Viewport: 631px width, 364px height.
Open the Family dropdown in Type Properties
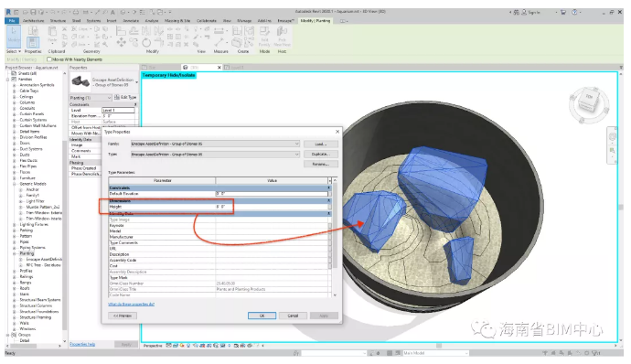215,144
